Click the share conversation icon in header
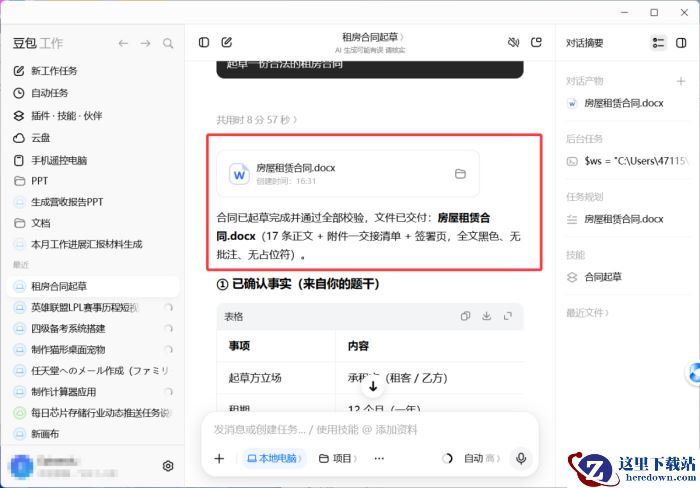Image resolution: width=700 pixels, height=488 pixels. pyautogui.click(x=536, y=42)
